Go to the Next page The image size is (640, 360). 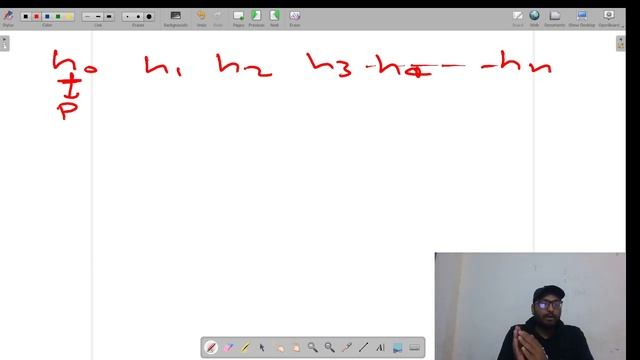274,18
